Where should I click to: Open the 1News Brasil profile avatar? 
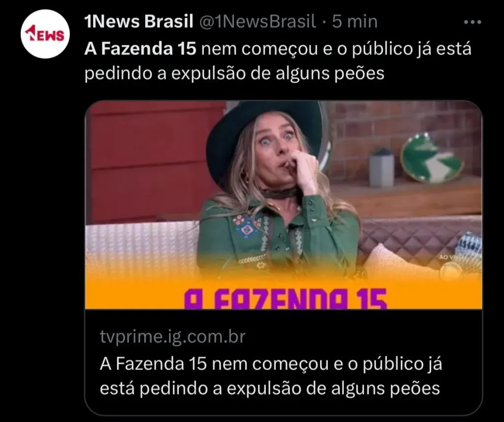click(x=45, y=34)
